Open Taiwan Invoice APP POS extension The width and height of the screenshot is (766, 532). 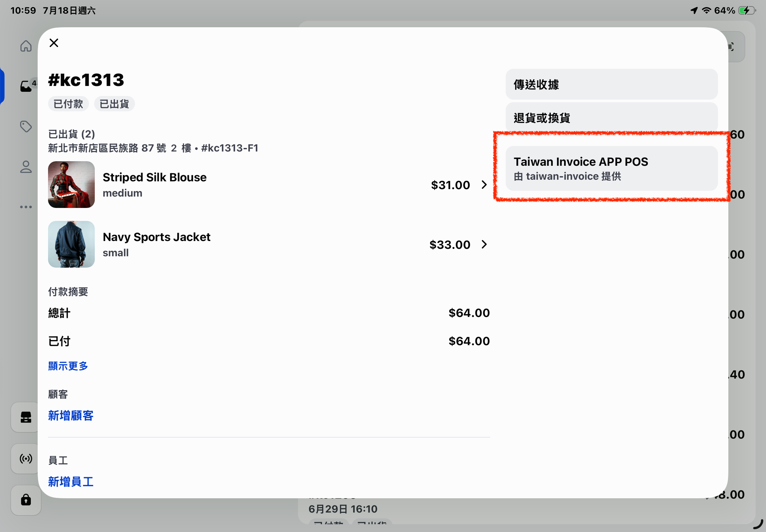[611, 168]
